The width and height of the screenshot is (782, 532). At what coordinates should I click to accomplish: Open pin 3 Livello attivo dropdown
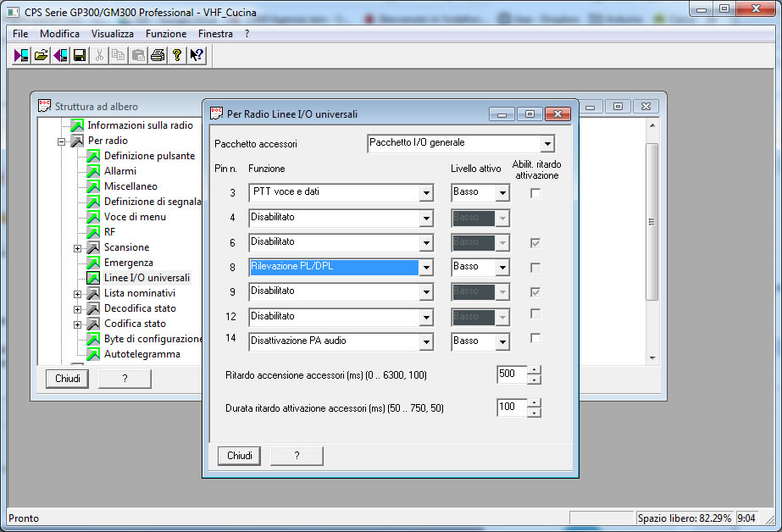point(502,192)
